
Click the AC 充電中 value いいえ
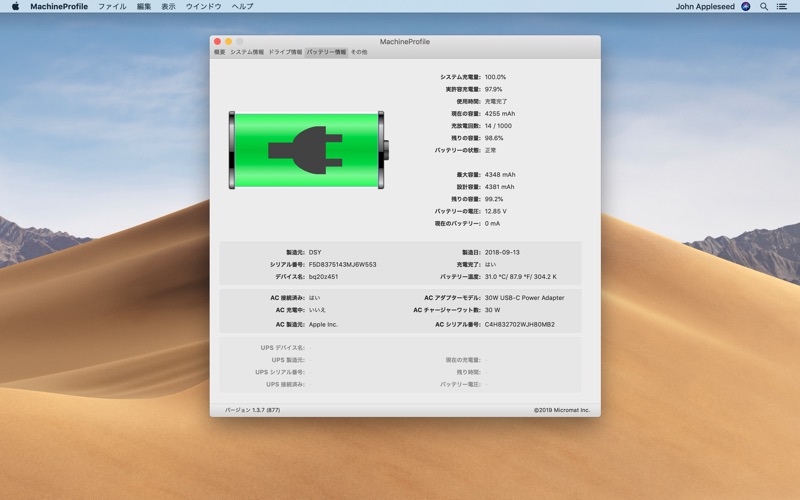coord(317,310)
